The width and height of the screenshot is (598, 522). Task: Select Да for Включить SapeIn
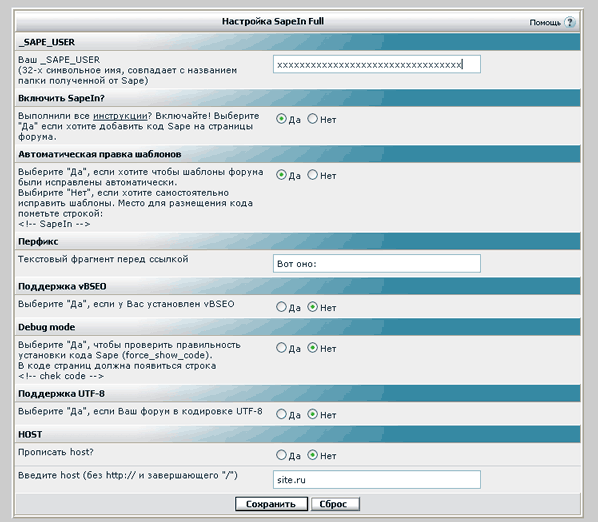click(x=281, y=119)
